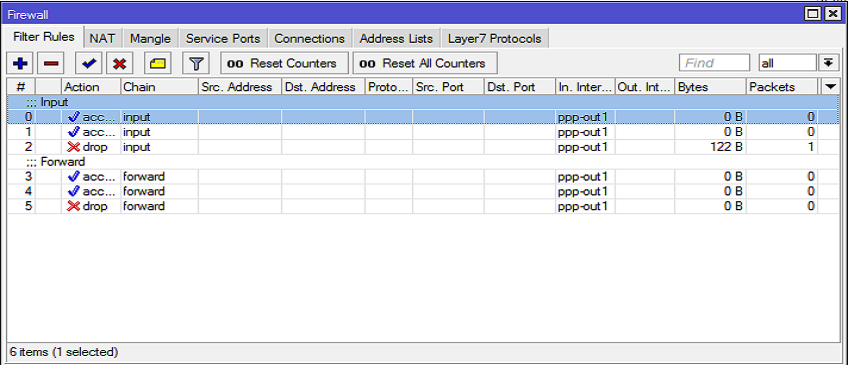Open the NAT tab

102,38
